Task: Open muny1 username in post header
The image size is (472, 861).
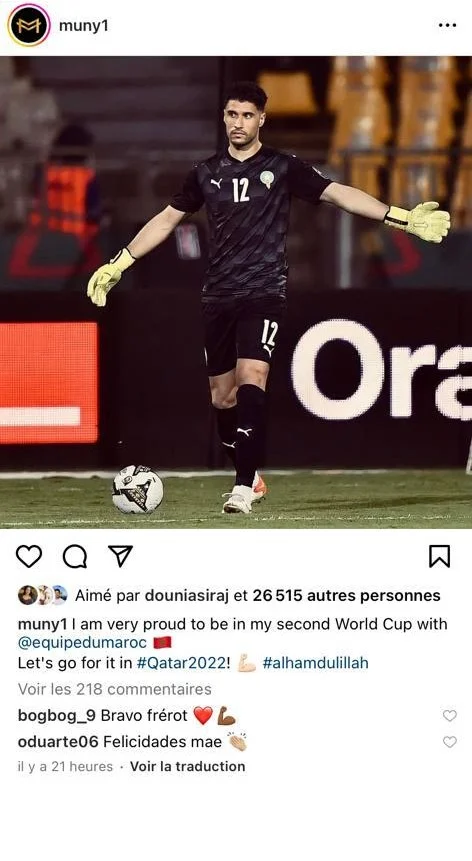Action: tap(83, 26)
